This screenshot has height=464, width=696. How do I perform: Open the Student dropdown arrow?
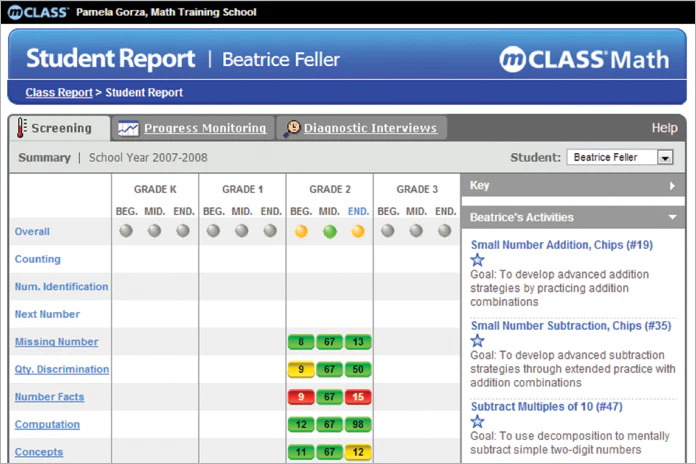tap(665, 158)
